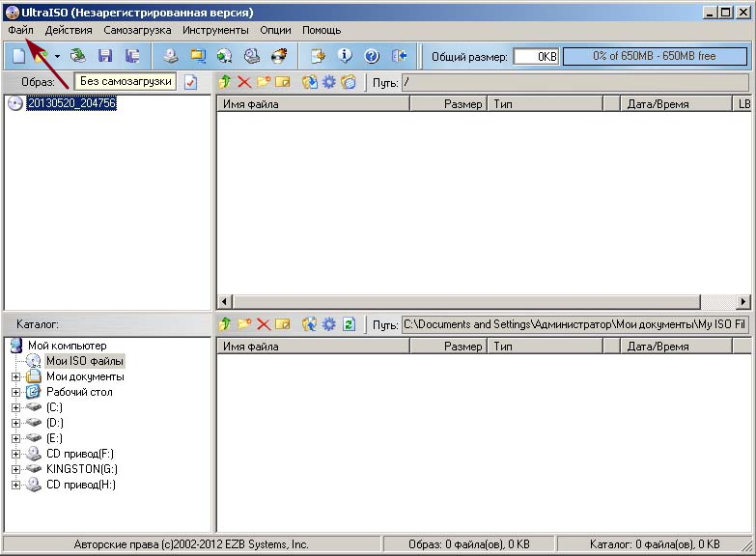Expand the (D:) drive node

point(15,423)
